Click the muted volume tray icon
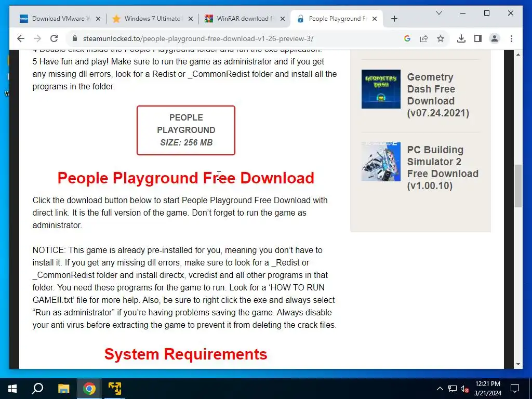This screenshot has height=399, width=532. 464,389
